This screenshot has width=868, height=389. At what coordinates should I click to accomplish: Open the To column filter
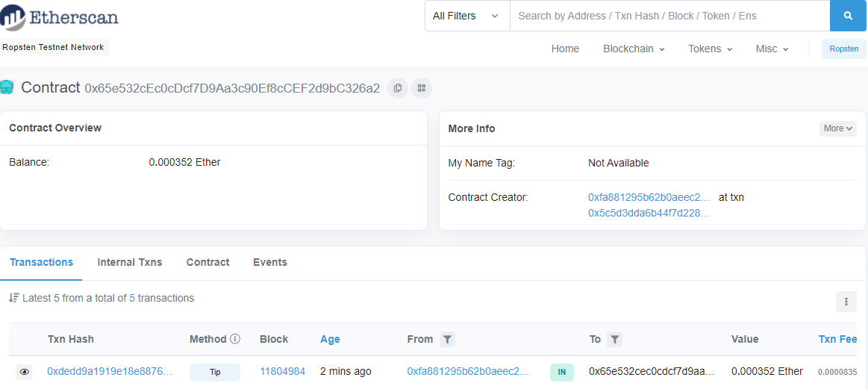614,339
